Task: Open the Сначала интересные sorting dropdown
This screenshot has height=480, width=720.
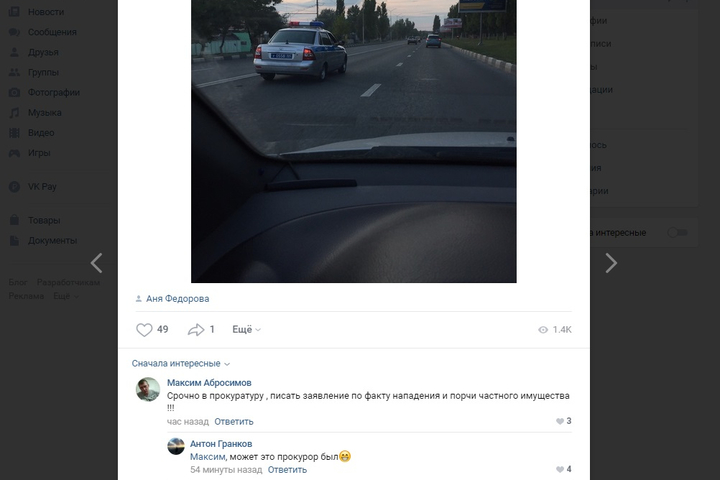Action: (181, 363)
